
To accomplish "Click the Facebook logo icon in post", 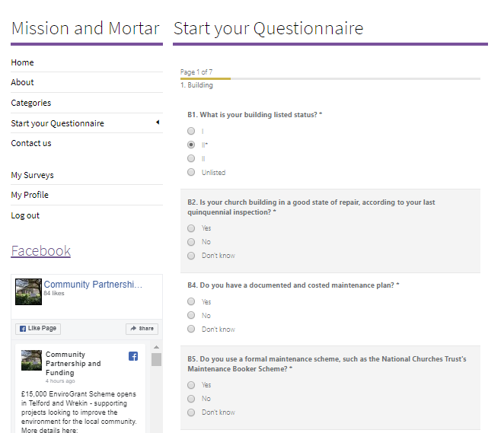I will 133,356.
